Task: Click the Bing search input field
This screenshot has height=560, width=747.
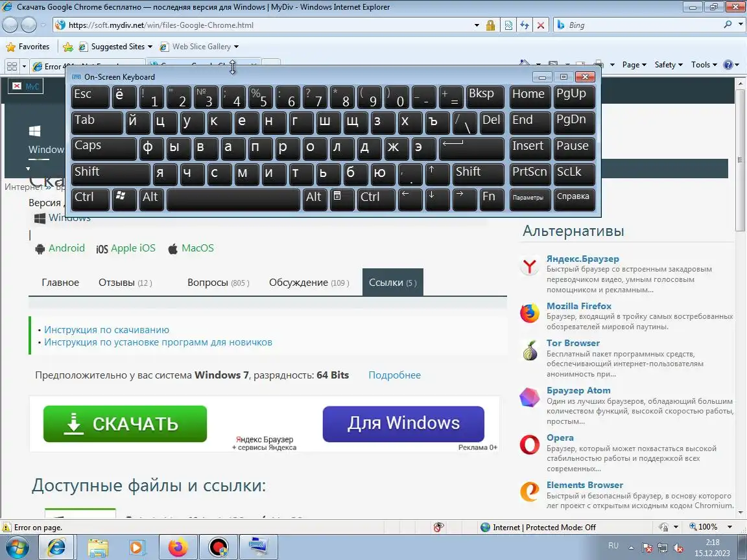Action: tap(643, 25)
